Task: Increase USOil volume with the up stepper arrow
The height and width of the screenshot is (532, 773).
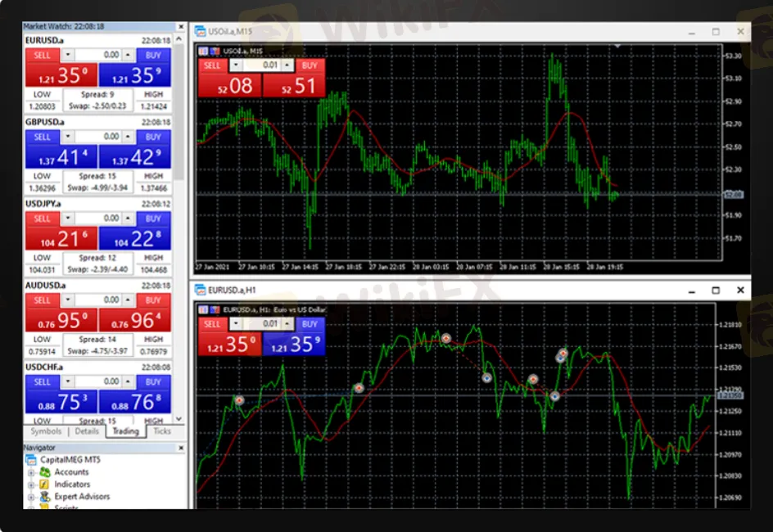Action: tap(287, 64)
